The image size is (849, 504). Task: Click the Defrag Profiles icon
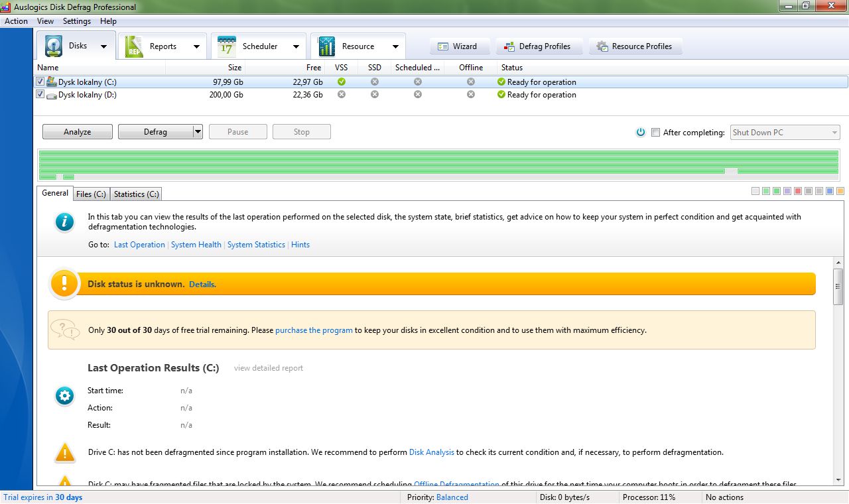[509, 46]
